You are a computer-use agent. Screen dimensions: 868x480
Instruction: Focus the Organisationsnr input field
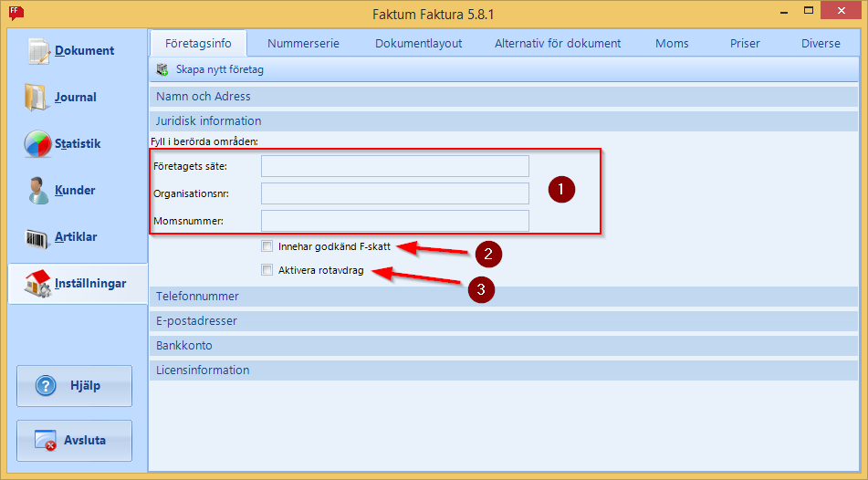395,193
